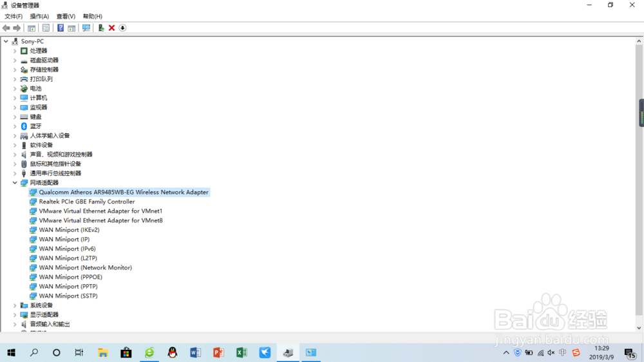
Task: Expand the 存储控制器 category
Action: (15, 70)
